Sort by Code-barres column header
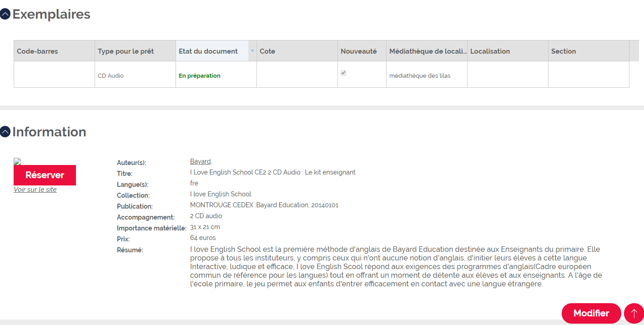Image resolution: width=644 pixels, height=325 pixels. (x=54, y=51)
